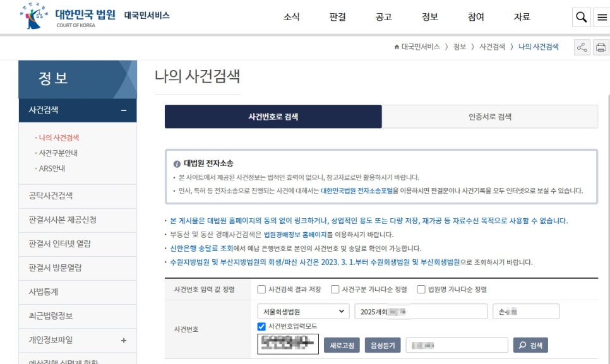Click the print page icon
This screenshot has height=364, width=610.
pyautogui.click(x=601, y=47)
